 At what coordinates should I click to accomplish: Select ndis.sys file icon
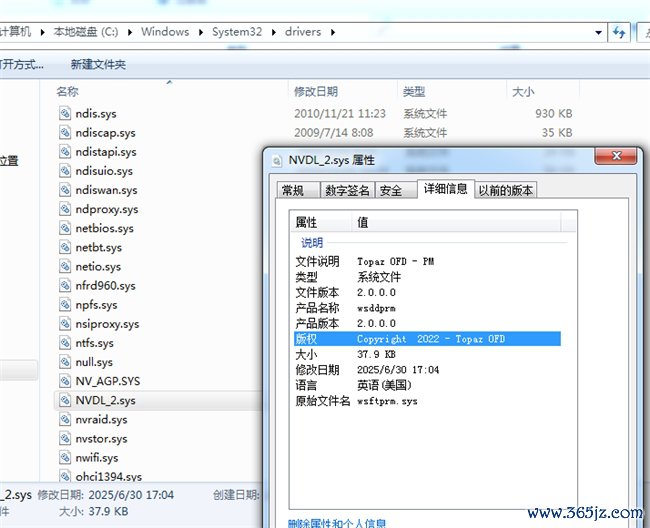(65, 113)
